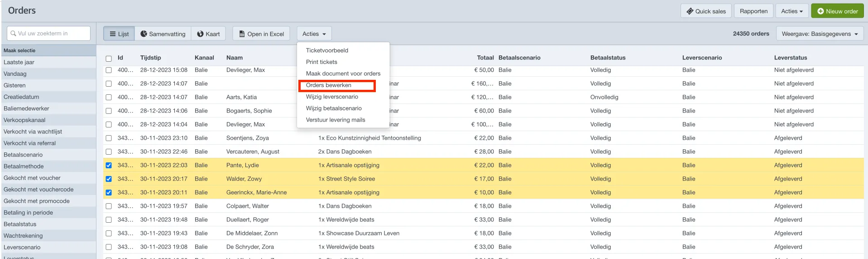Open Quick sales
868x259 pixels.
click(706, 11)
